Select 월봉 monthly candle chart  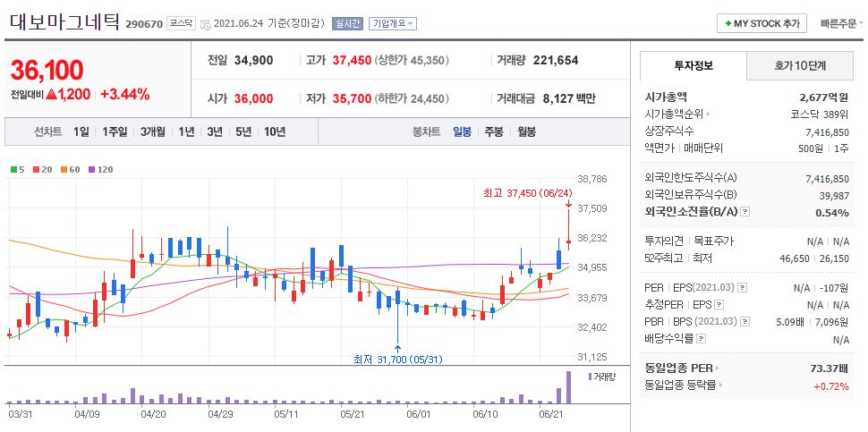tap(526, 132)
